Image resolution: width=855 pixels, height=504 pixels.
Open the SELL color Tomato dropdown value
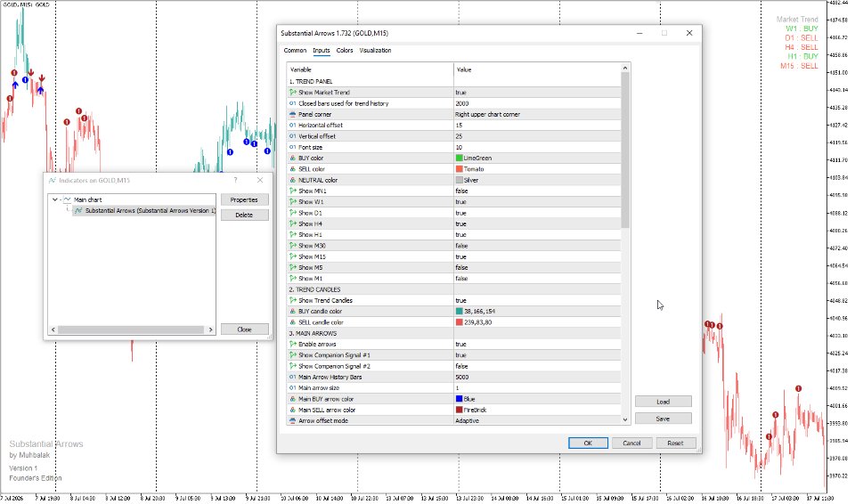click(x=537, y=169)
